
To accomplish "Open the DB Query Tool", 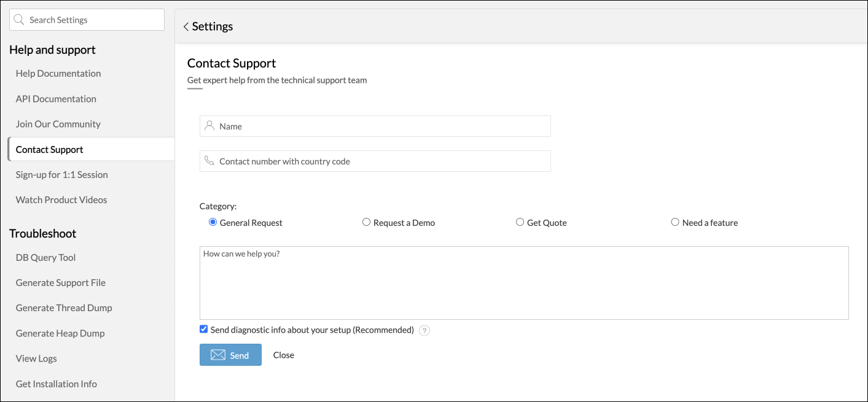I will pyautogui.click(x=46, y=258).
